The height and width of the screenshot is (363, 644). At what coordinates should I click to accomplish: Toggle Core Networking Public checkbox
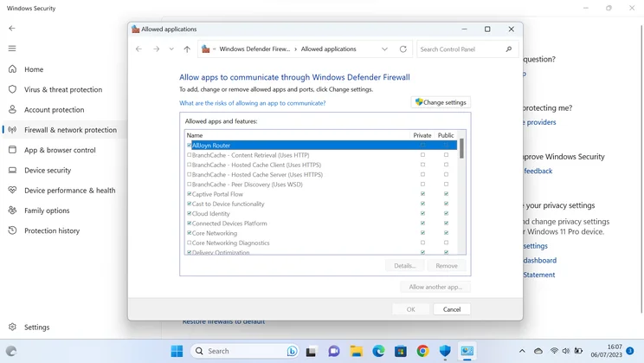click(446, 233)
